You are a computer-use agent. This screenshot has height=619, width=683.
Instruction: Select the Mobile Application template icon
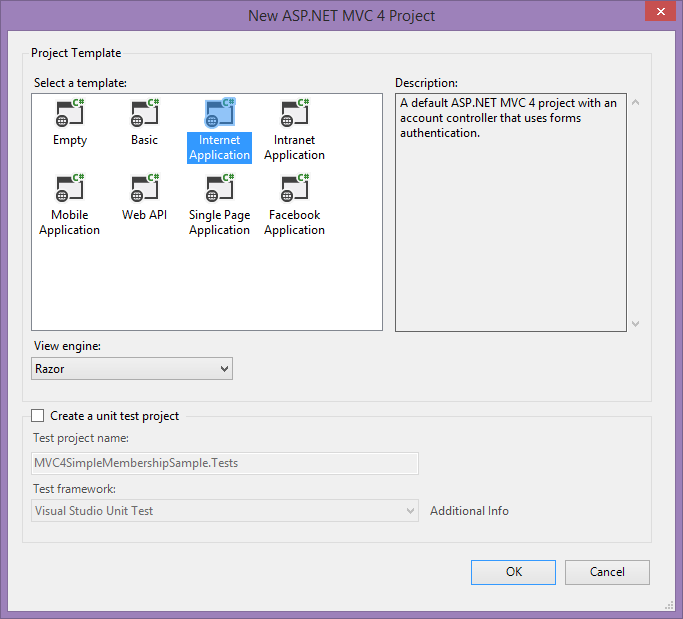coord(69,189)
